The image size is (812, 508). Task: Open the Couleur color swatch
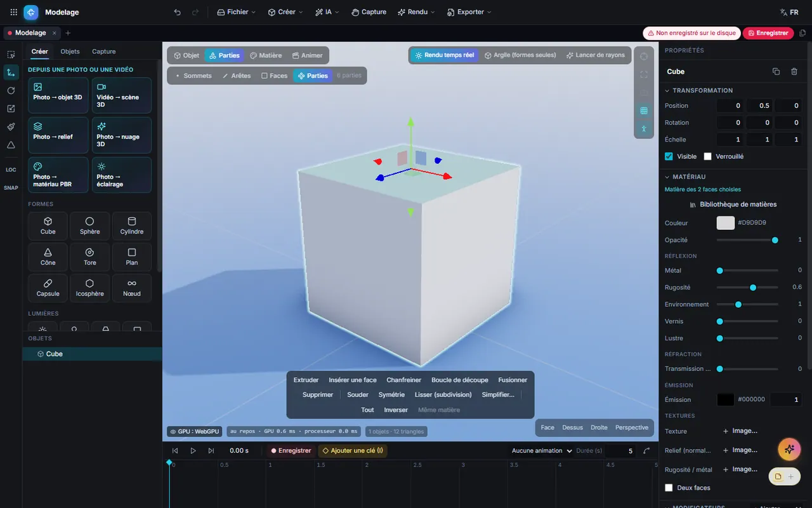click(725, 223)
